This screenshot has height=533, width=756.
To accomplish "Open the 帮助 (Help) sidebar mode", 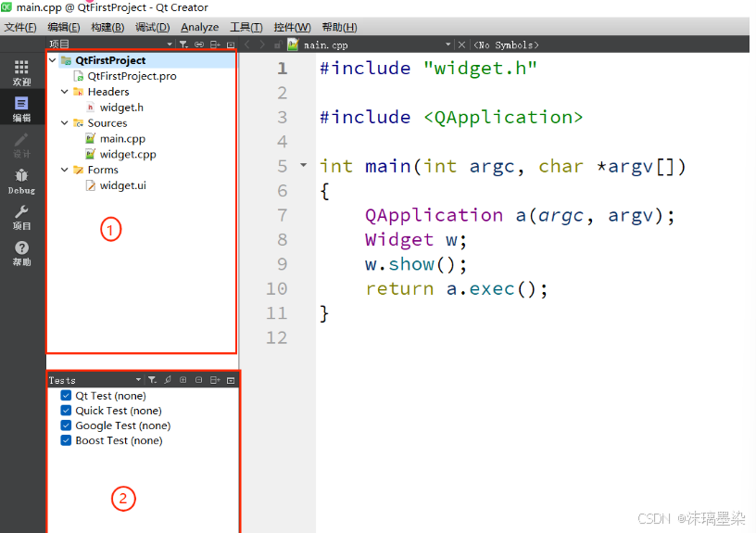I will [21, 254].
